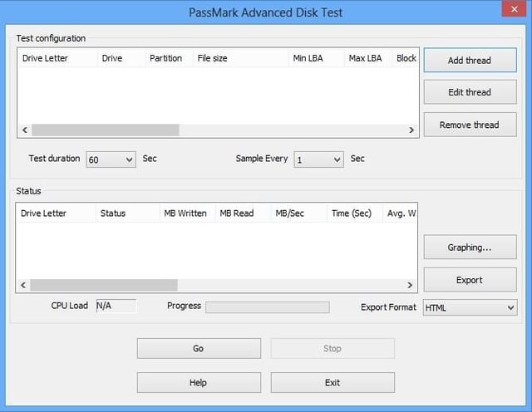
Task: Click Remove thread button
Action: tap(470, 125)
